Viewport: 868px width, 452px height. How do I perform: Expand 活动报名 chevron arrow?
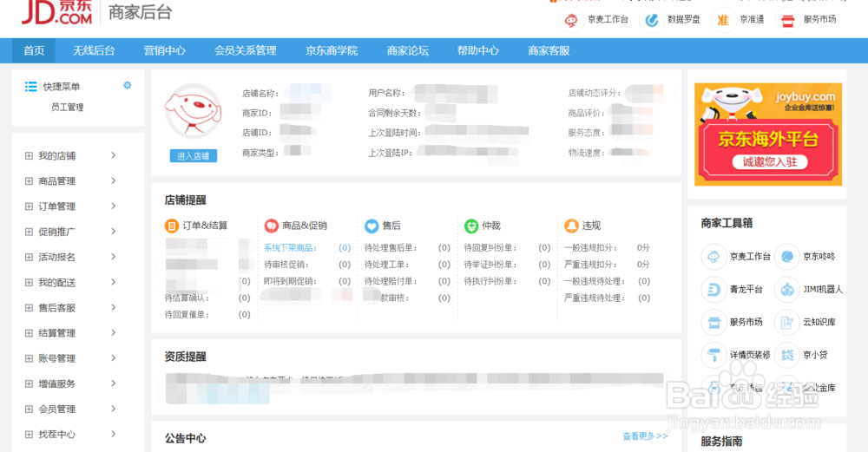[x=113, y=257]
